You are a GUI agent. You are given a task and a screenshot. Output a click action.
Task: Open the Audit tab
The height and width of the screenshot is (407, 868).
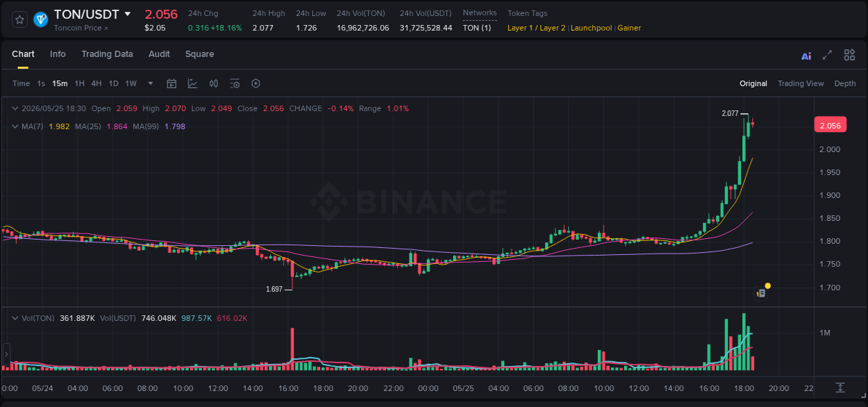[159, 54]
